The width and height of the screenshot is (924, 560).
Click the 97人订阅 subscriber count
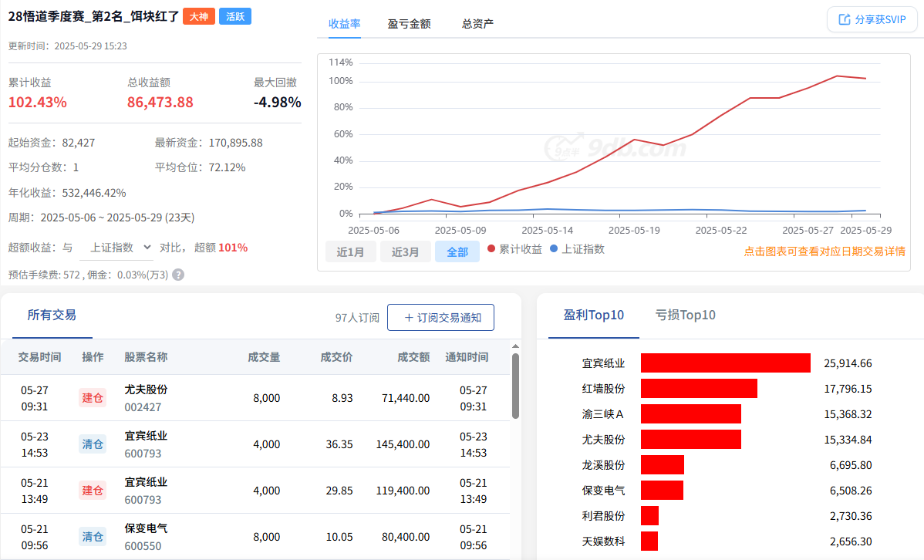(x=357, y=318)
